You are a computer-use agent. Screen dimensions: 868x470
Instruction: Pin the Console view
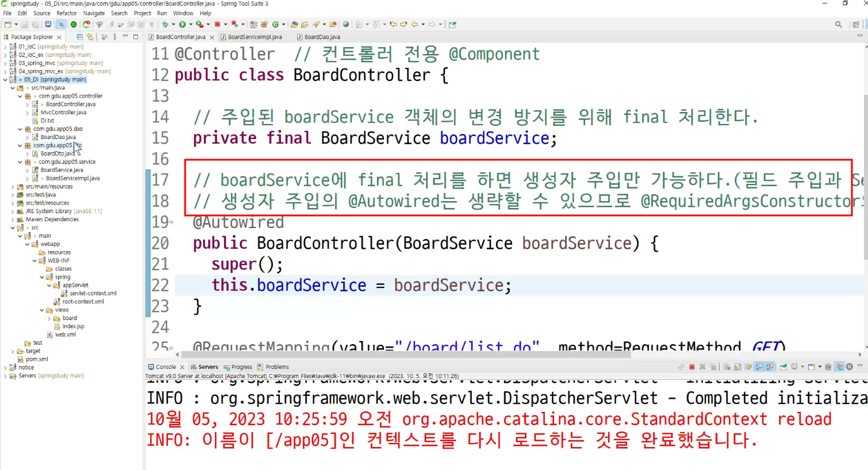(783, 367)
